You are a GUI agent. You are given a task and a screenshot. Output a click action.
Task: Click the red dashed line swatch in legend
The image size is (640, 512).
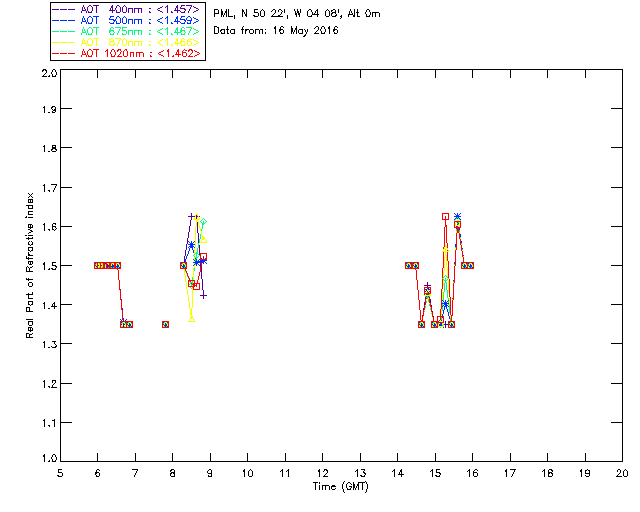click(64, 53)
